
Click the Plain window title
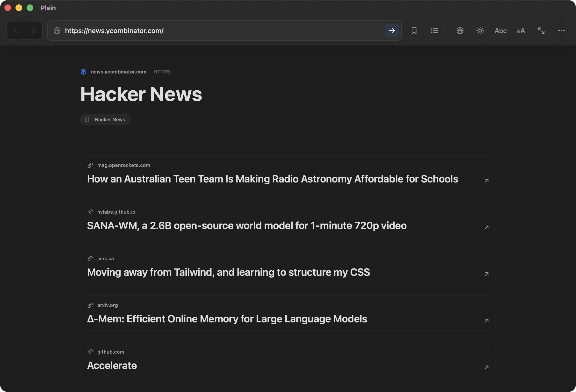(48, 8)
